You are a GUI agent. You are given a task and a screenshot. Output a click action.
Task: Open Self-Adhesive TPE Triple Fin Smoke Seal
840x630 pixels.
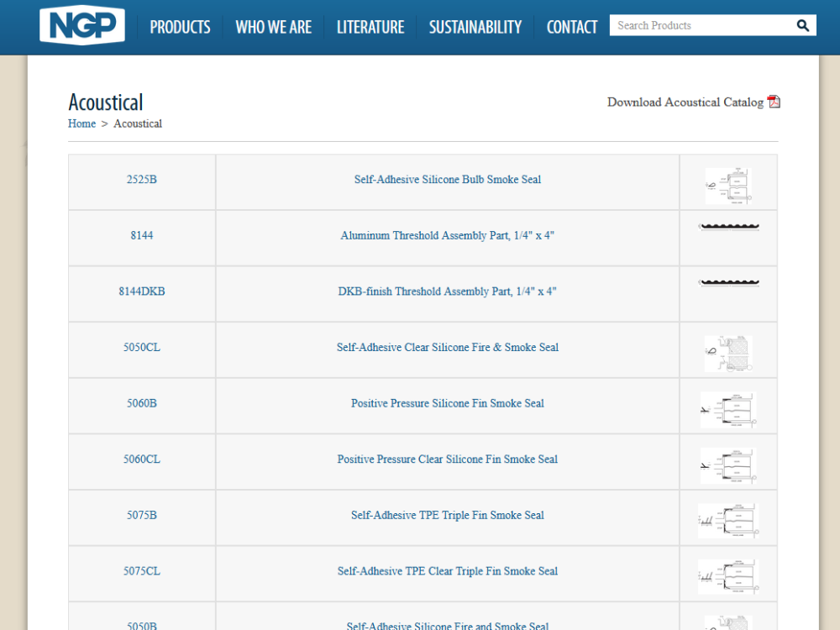pyautogui.click(x=448, y=516)
